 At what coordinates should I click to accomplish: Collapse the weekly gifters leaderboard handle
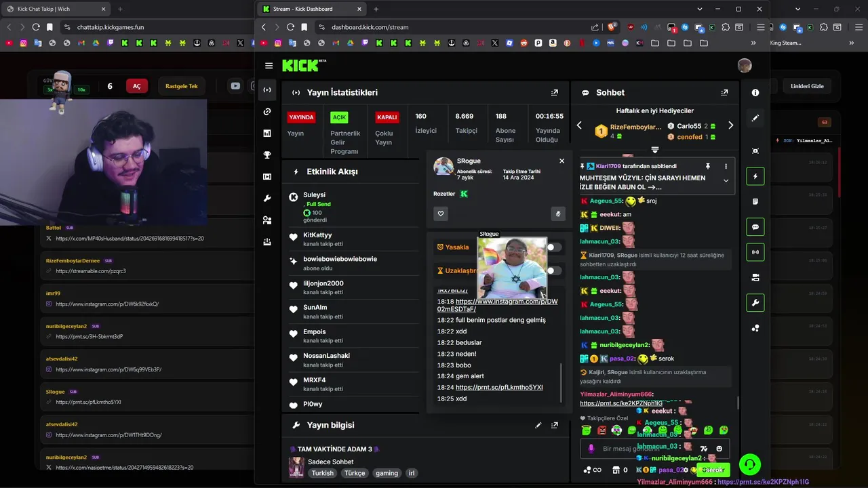point(655,150)
